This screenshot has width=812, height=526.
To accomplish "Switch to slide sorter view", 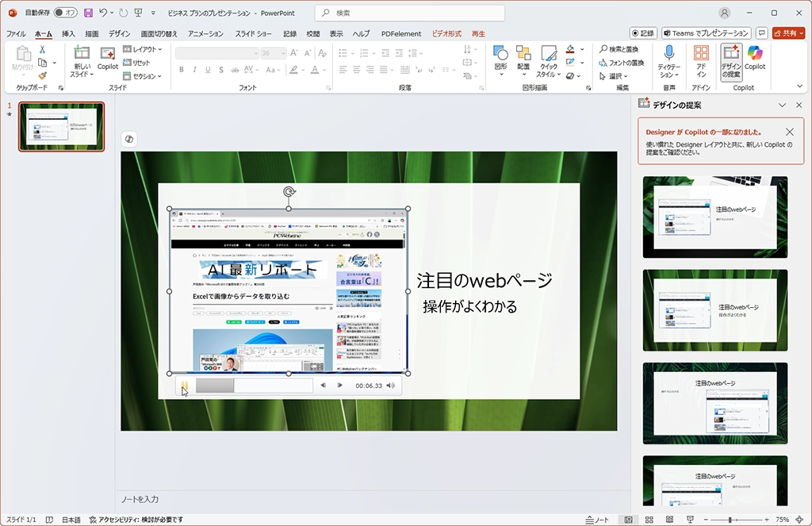I will (649, 520).
